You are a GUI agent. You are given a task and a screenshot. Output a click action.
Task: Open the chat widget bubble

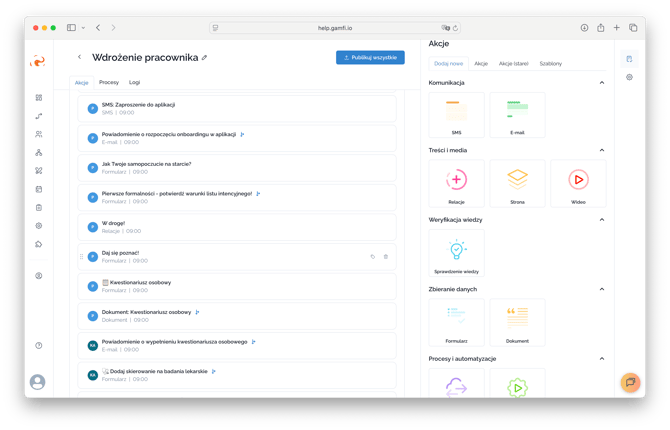630,381
